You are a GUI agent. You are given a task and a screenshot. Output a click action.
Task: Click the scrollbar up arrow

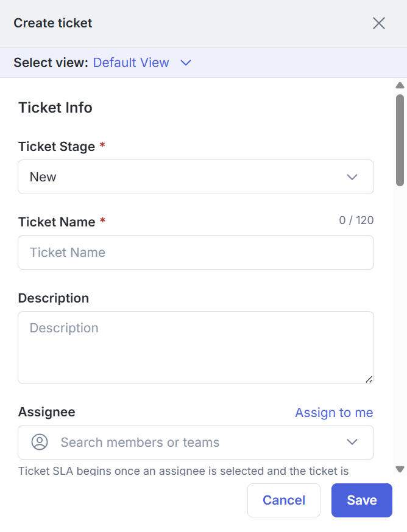click(400, 86)
